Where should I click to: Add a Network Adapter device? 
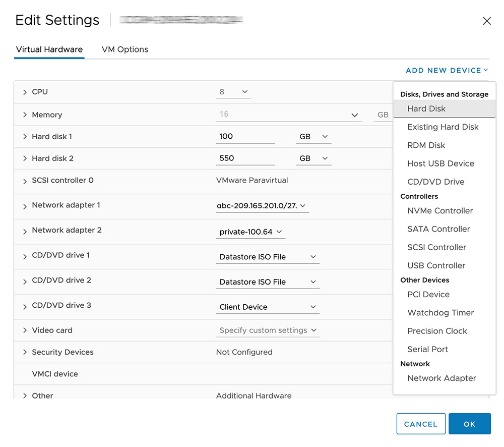click(442, 378)
